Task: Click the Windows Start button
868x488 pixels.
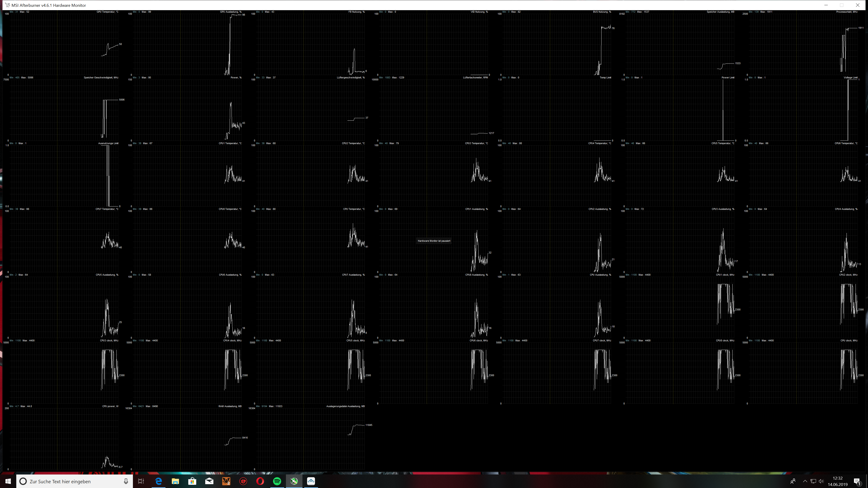Action: pyautogui.click(x=8, y=481)
